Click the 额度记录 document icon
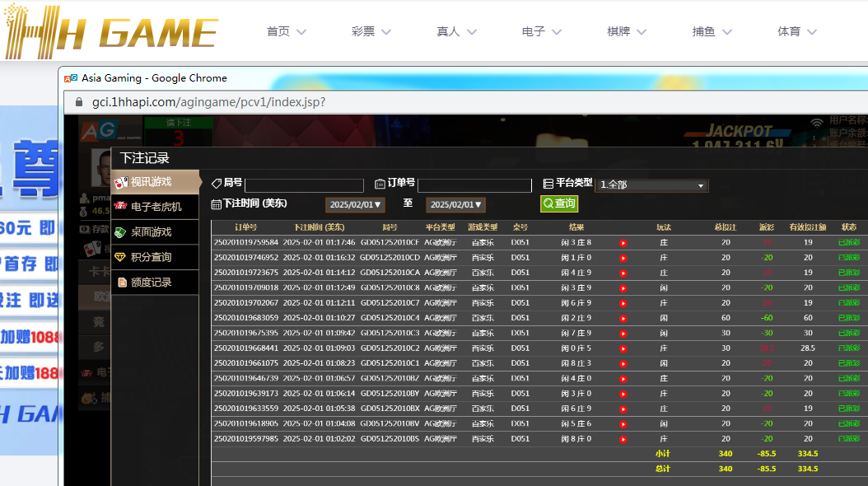This screenshot has width=868, height=486. point(122,283)
